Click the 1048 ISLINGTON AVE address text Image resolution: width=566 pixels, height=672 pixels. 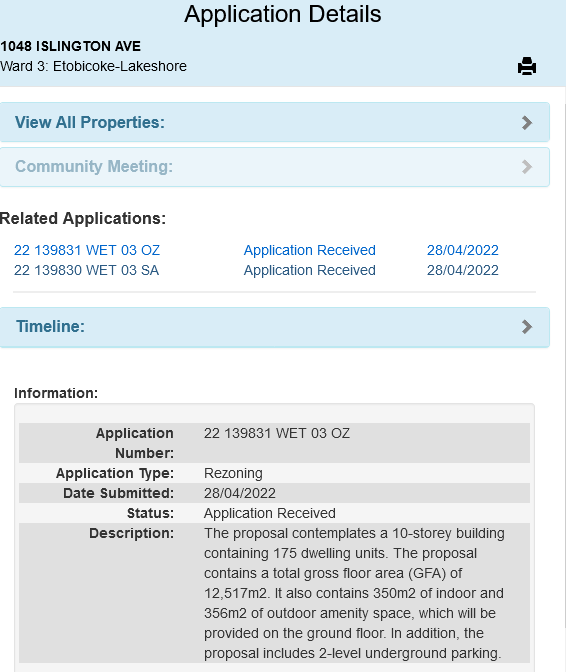71,46
